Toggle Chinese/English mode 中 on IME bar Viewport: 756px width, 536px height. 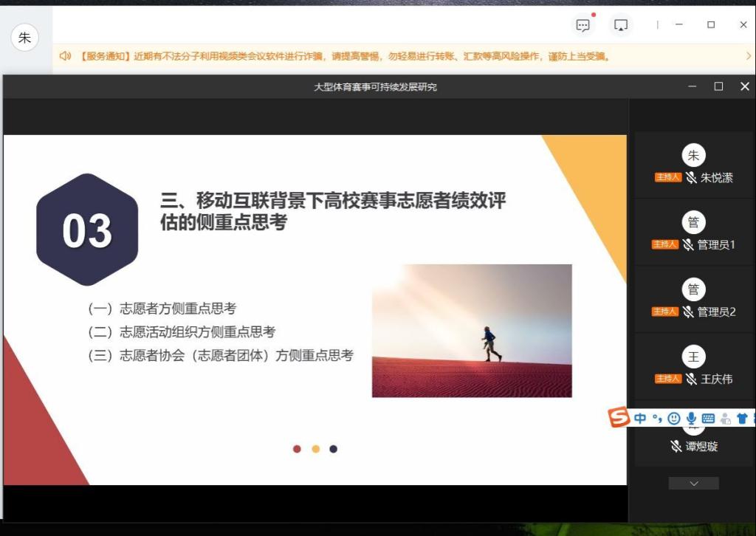pos(640,419)
